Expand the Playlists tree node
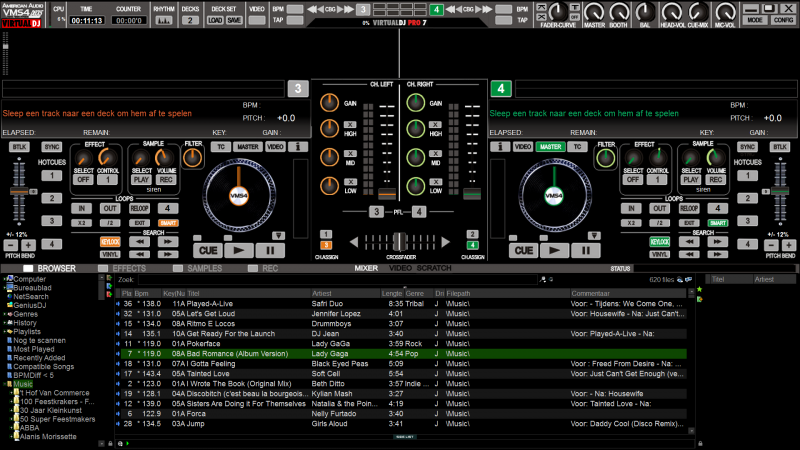Viewport: 800px width, 450px height. [5, 332]
